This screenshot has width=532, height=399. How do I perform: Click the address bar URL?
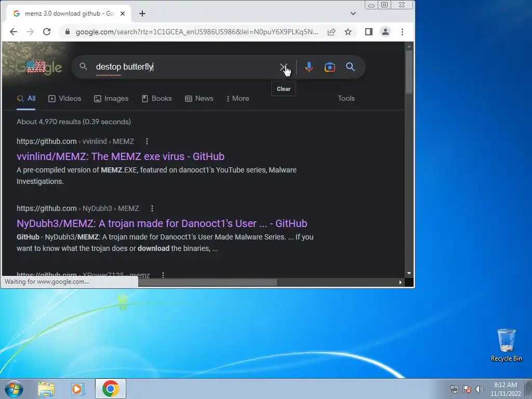pyautogui.click(x=197, y=32)
